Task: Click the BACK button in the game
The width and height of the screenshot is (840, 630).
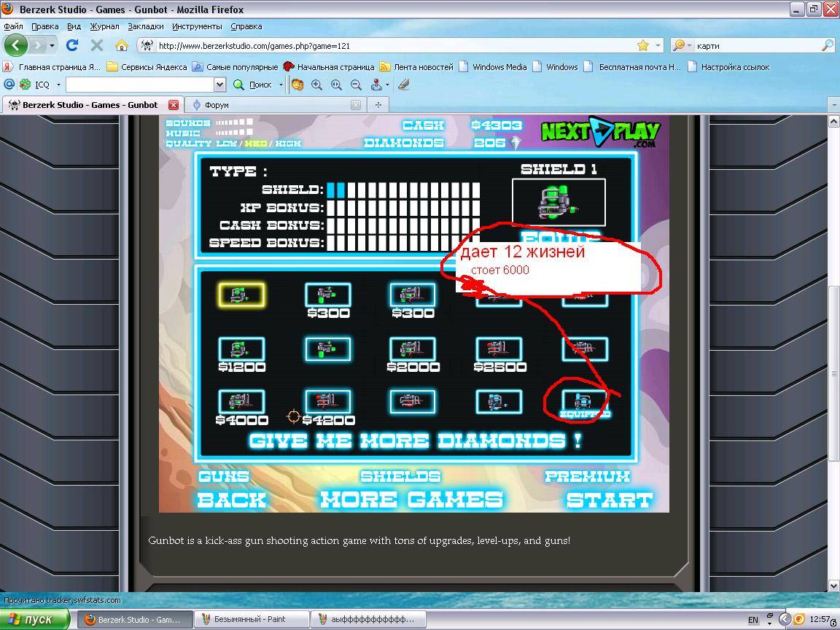Action: click(231, 499)
